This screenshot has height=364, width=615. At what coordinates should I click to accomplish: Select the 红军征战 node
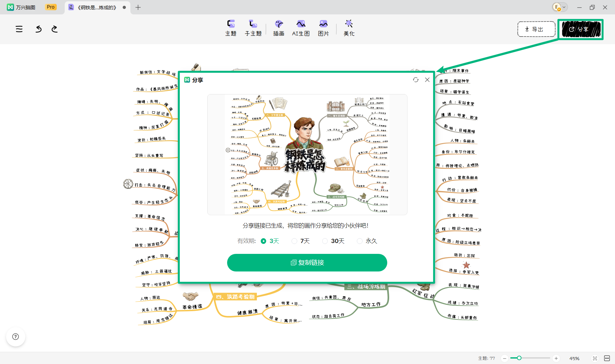[x=423, y=294]
